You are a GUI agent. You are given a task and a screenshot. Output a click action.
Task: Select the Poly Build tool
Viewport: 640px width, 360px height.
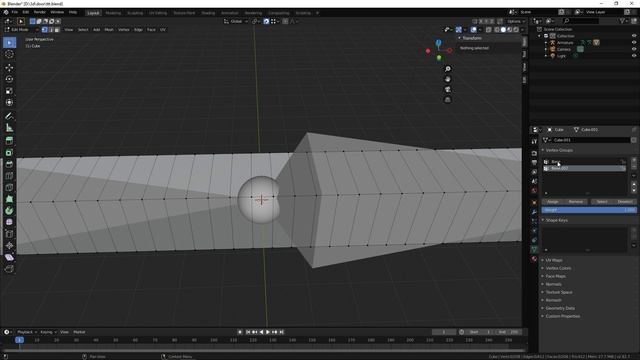[9, 199]
